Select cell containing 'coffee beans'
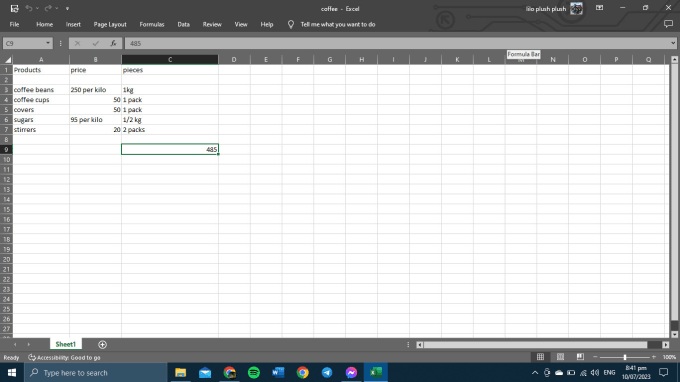Screen dimensions: 680x382 [41, 90]
